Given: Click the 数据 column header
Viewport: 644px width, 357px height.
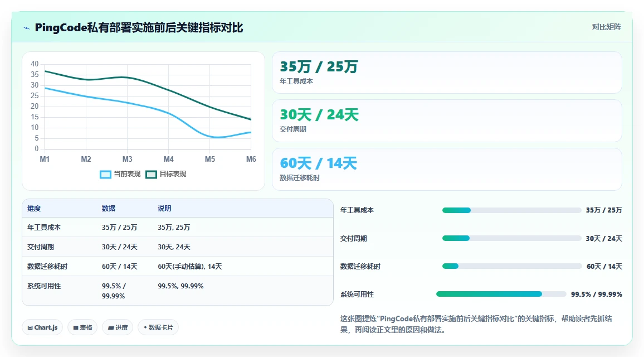Looking at the screenshot, I should 109,209.
